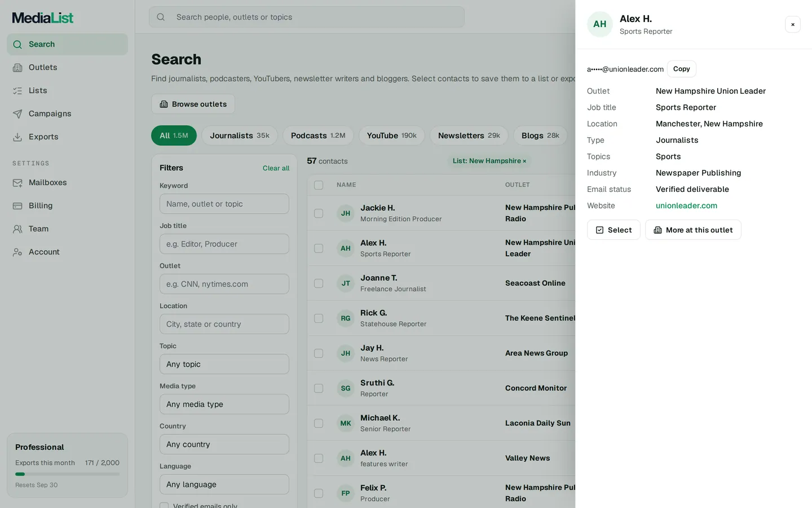Click the Campaigns paper plane icon

click(x=17, y=114)
